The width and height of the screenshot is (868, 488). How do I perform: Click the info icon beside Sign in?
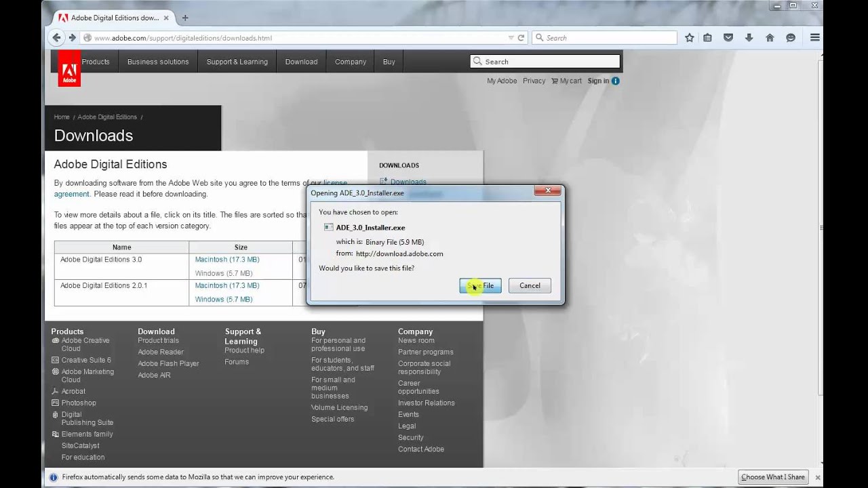pyautogui.click(x=616, y=81)
